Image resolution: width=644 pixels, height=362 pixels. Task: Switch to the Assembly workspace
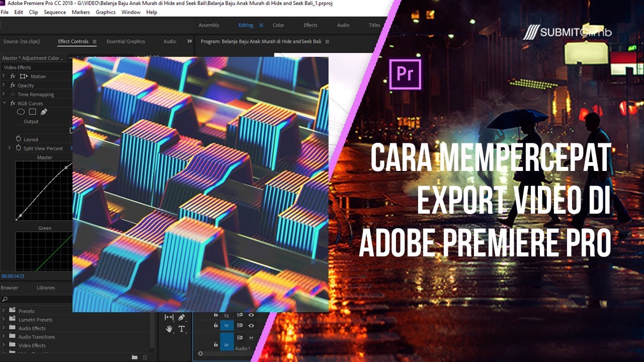209,25
